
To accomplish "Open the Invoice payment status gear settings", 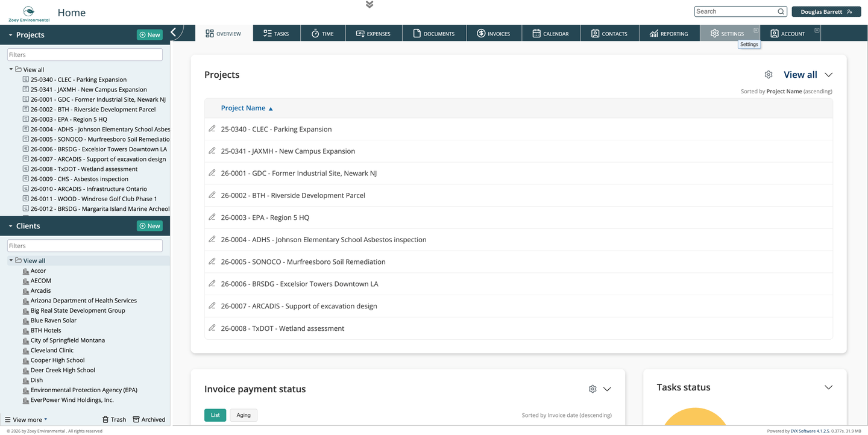I will pyautogui.click(x=593, y=389).
